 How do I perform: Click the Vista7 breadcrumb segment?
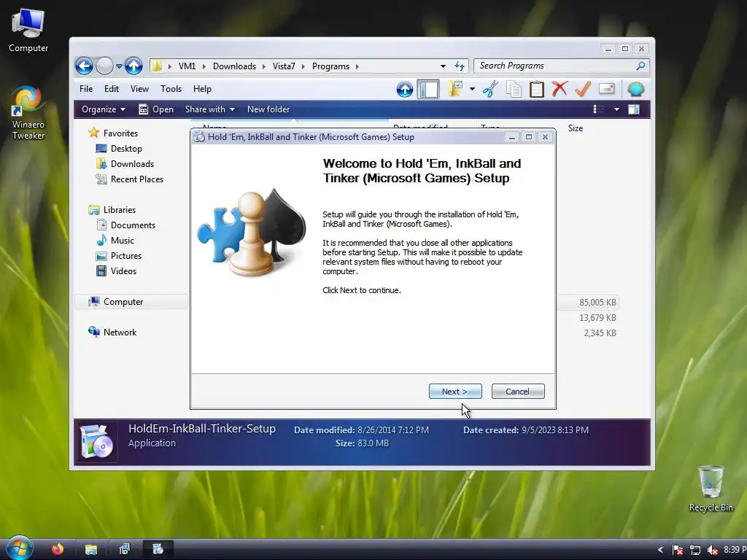pyautogui.click(x=284, y=66)
